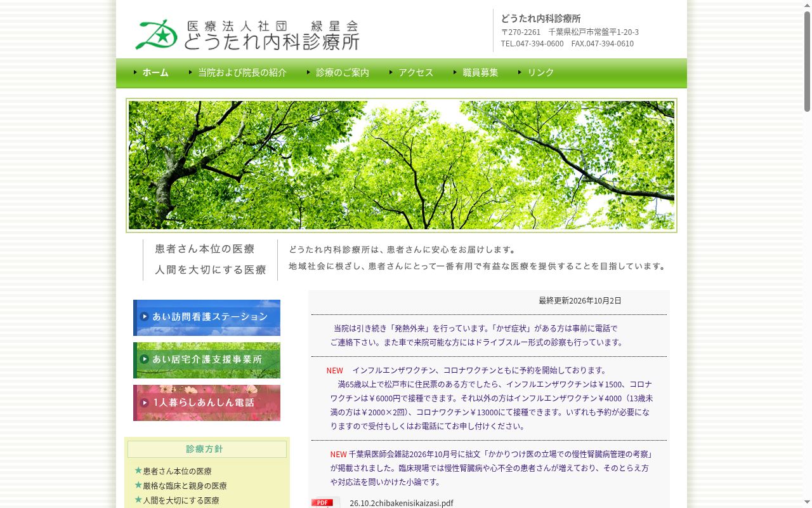Open 当院および院長の紹介 menu item

point(242,72)
